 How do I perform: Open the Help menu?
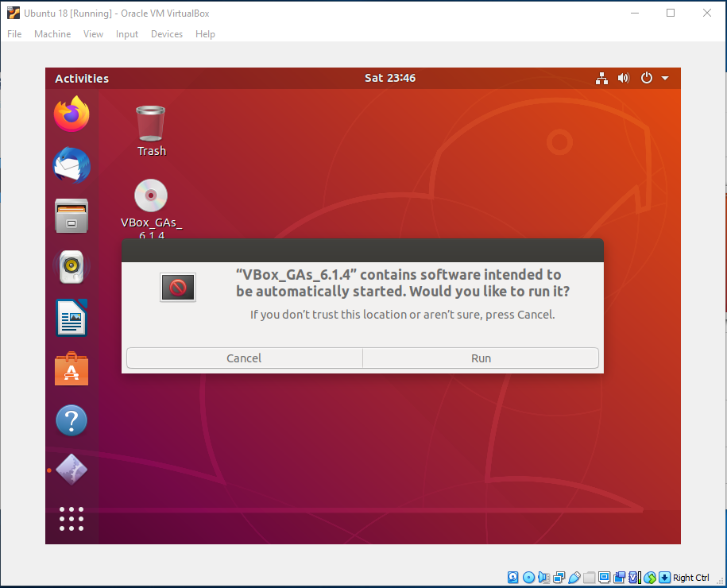coord(205,34)
